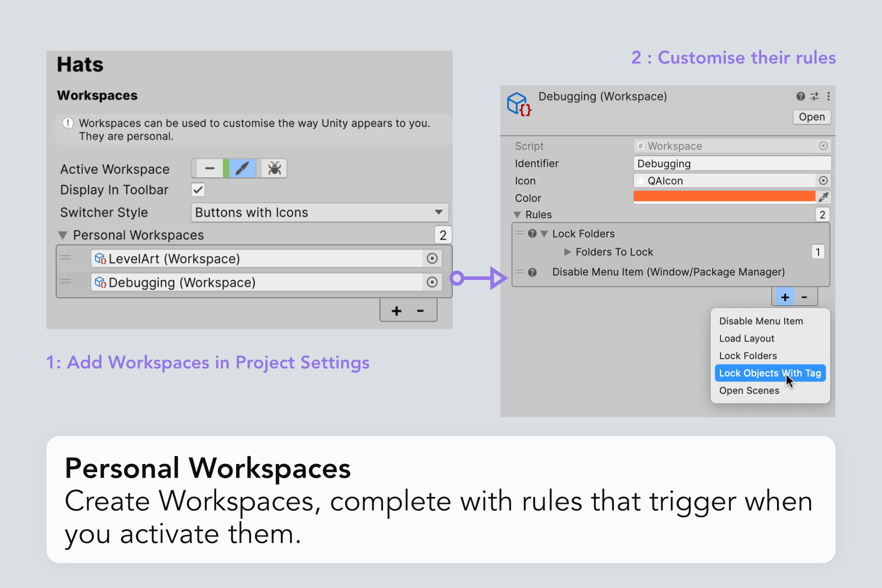The image size is (882, 588).
Task: Open object picker for Debugging workspace
Action: tap(432, 282)
